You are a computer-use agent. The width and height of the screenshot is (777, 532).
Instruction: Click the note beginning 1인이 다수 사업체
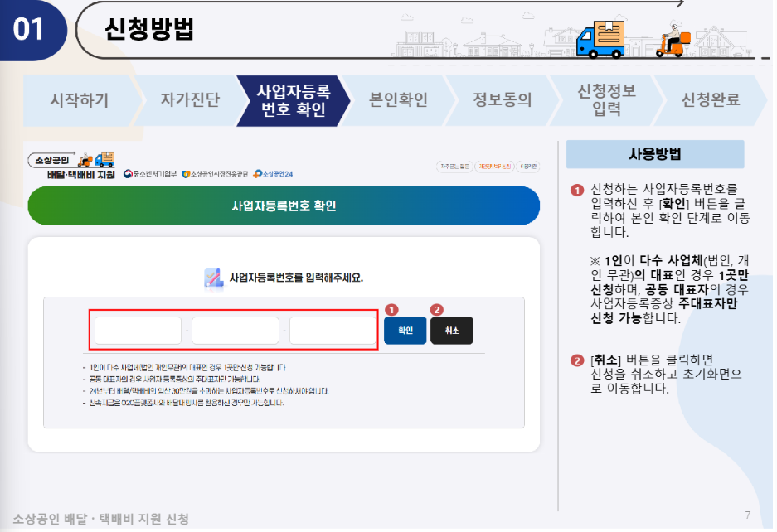(x=187, y=368)
